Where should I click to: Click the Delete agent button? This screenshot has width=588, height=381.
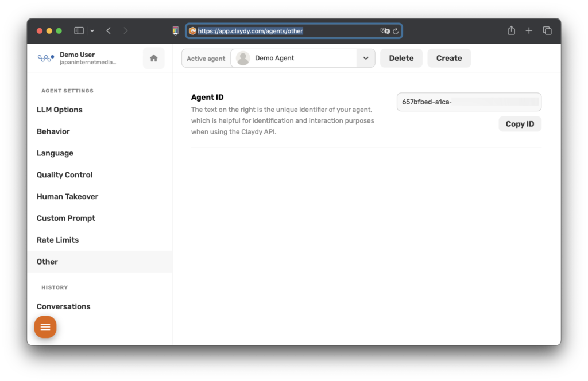coord(401,58)
